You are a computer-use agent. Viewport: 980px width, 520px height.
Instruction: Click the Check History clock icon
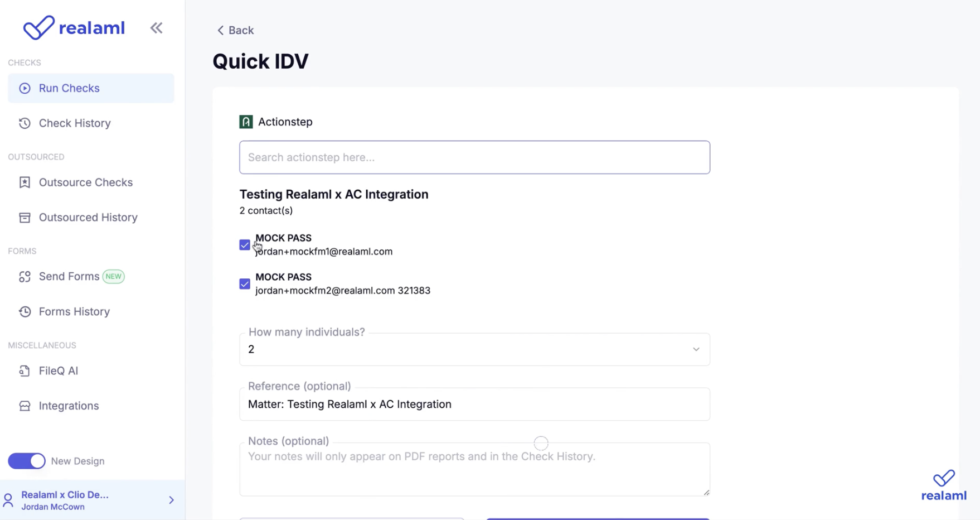click(25, 123)
